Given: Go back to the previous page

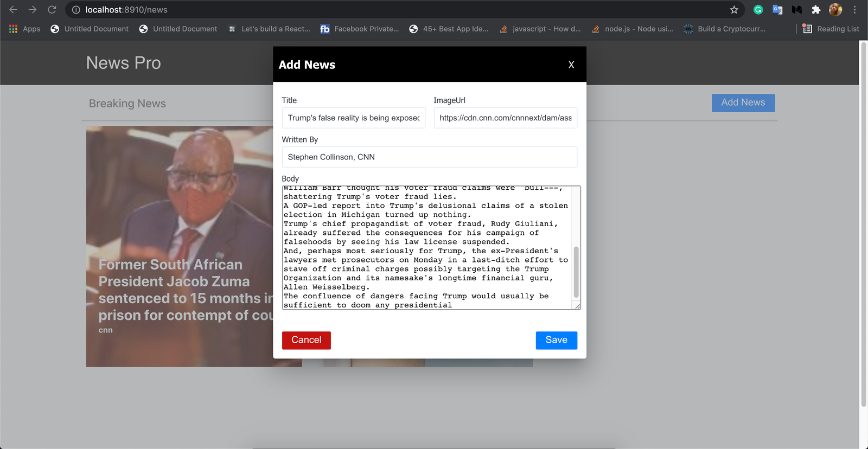Looking at the screenshot, I should 13,10.
